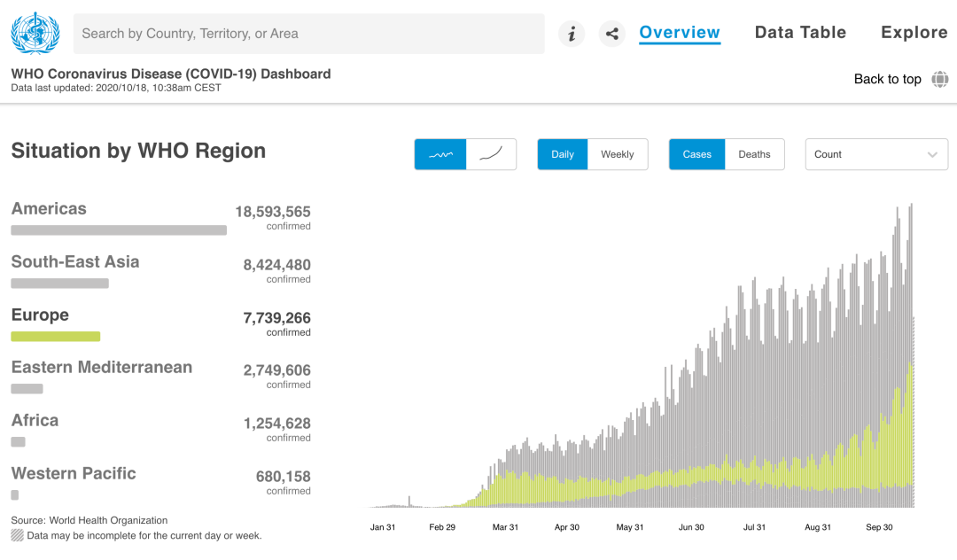Click the Feb 29 axis label
Screen dimensions: 957x560
click(442, 527)
